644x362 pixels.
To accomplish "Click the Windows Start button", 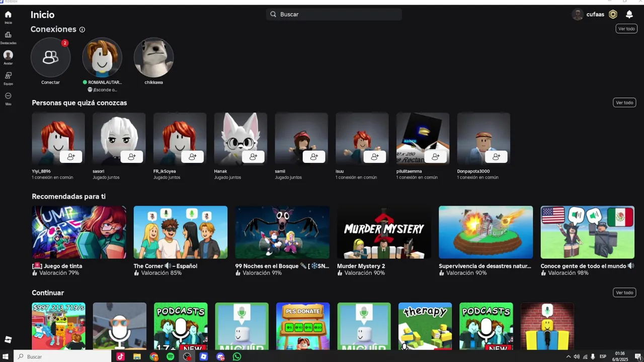I will point(7,356).
